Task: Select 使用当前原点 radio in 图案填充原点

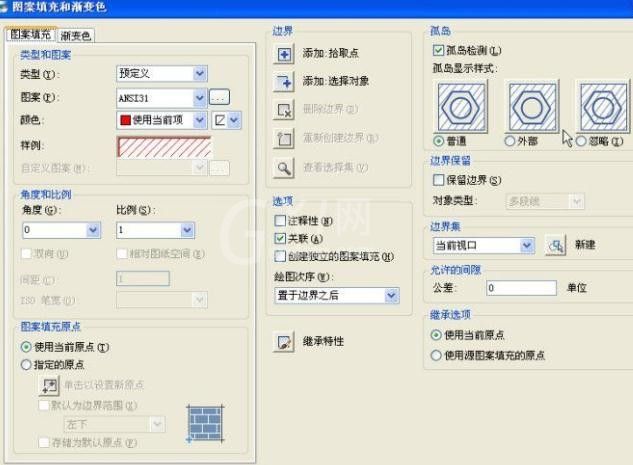Action: 26,347
